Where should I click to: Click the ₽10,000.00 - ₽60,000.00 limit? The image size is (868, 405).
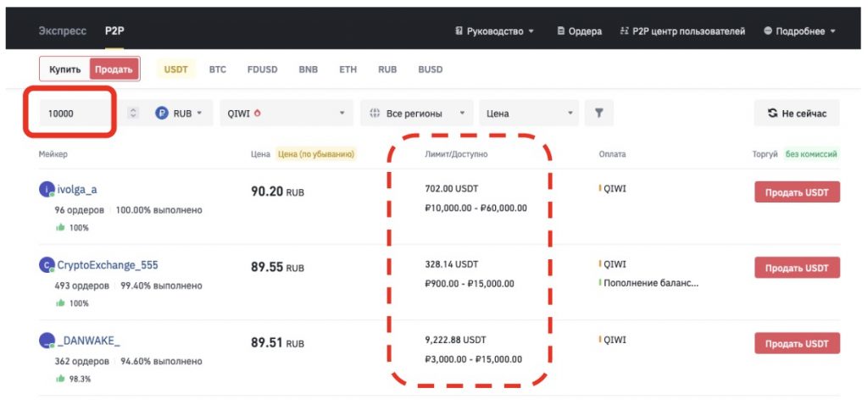click(476, 208)
